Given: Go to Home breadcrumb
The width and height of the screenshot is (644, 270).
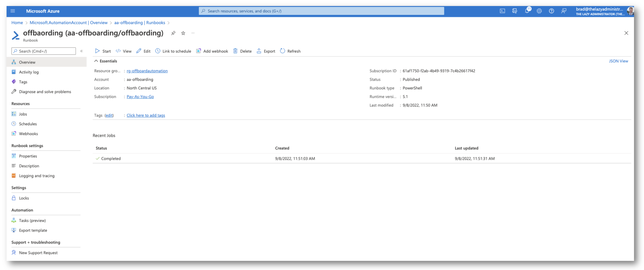Looking at the screenshot, I should (x=17, y=23).
